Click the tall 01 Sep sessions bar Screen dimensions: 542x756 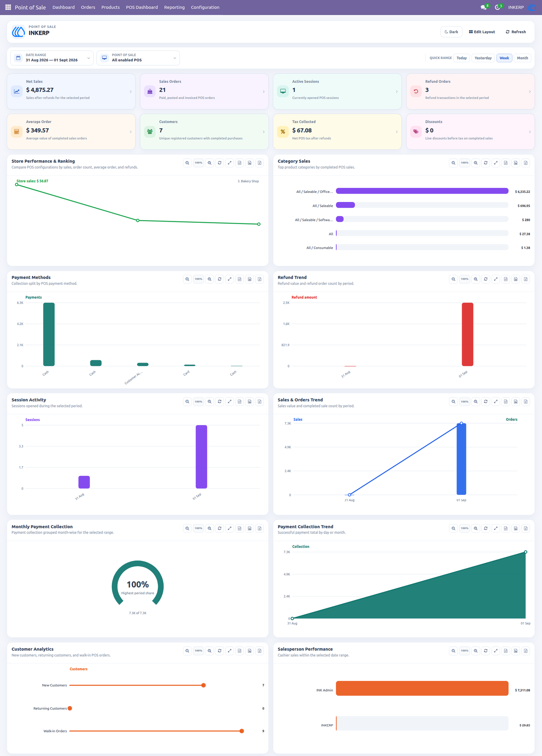[202, 457]
